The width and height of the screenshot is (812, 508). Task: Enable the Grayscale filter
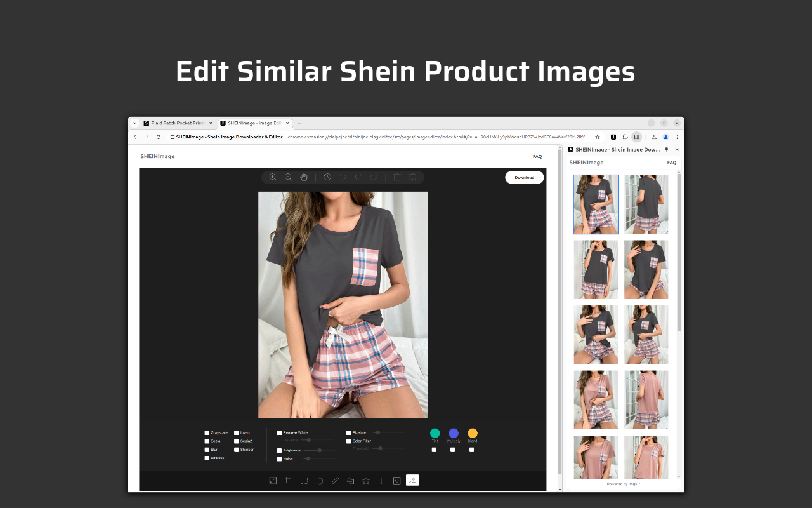click(x=207, y=432)
